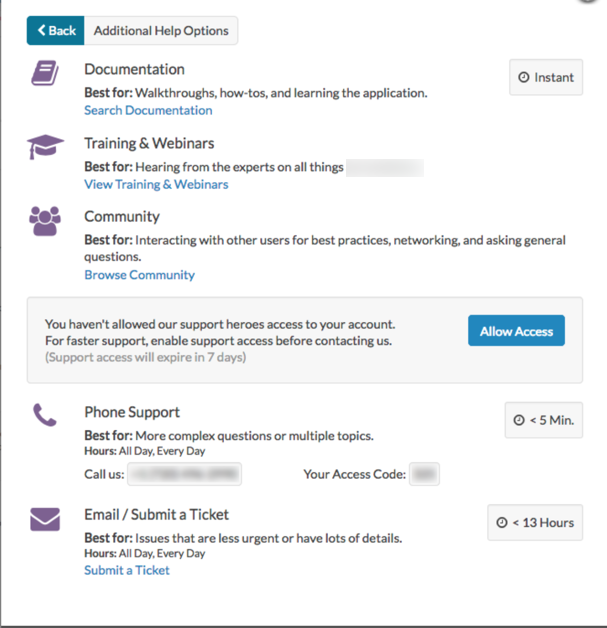Follow the Browse Community link
607x628 pixels.
139,274
